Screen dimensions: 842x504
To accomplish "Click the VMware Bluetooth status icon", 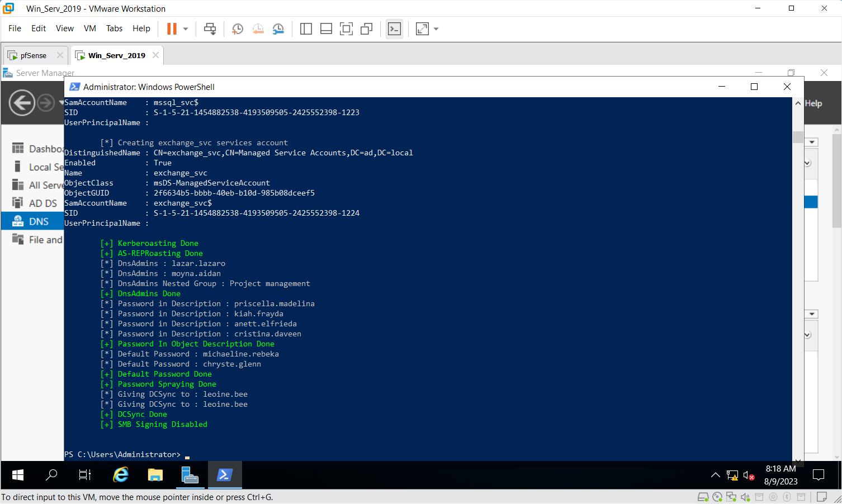I will 787,497.
